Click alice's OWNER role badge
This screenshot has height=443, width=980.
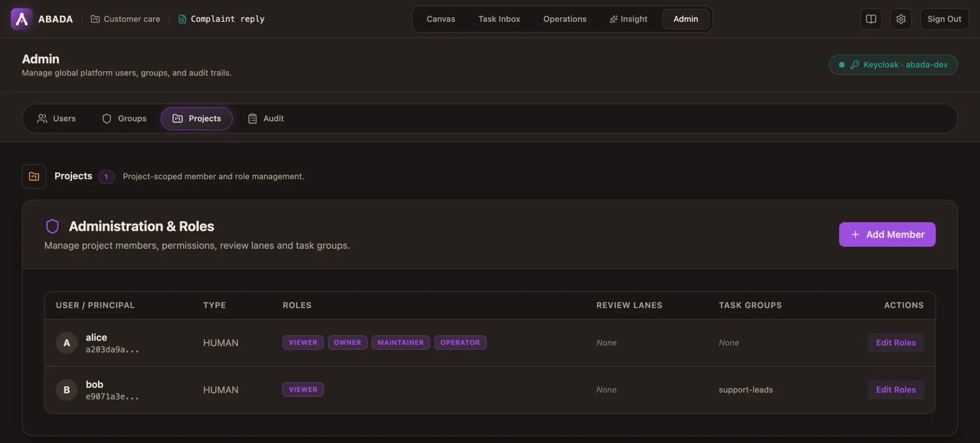coord(347,342)
